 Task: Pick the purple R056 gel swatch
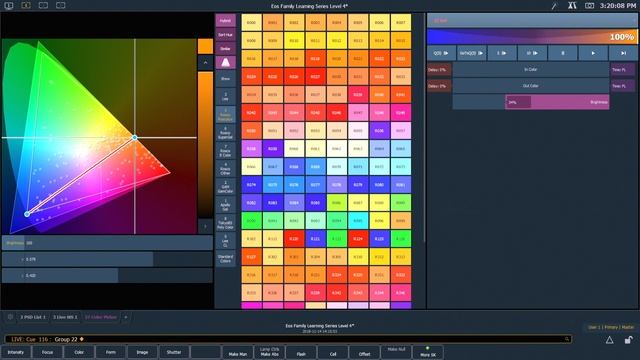(379, 131)
